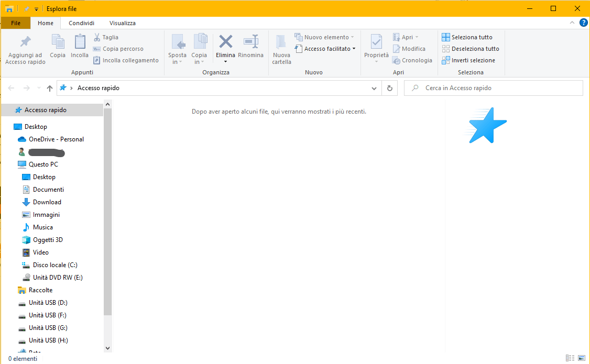Click inside the Cerca in Accesso rapido search box
Image resolution: width=590 pixels, height=364 pixels.
493,87
